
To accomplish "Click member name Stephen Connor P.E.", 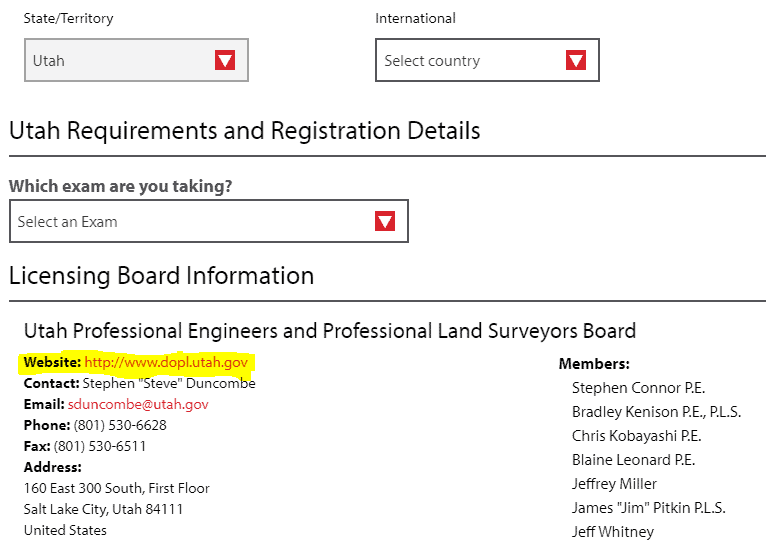I will (x=640, y=388).
